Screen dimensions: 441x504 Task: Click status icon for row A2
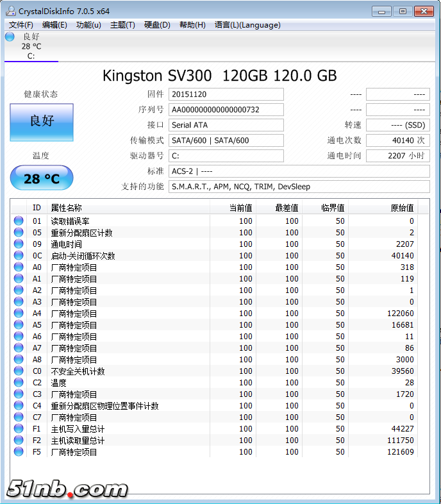pos(19,290)
